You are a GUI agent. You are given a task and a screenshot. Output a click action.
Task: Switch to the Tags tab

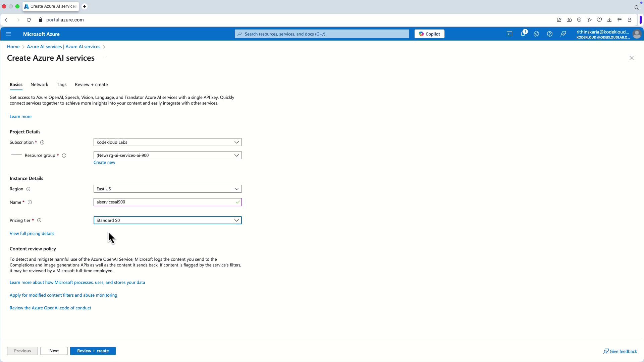click(x=61, y=85)
